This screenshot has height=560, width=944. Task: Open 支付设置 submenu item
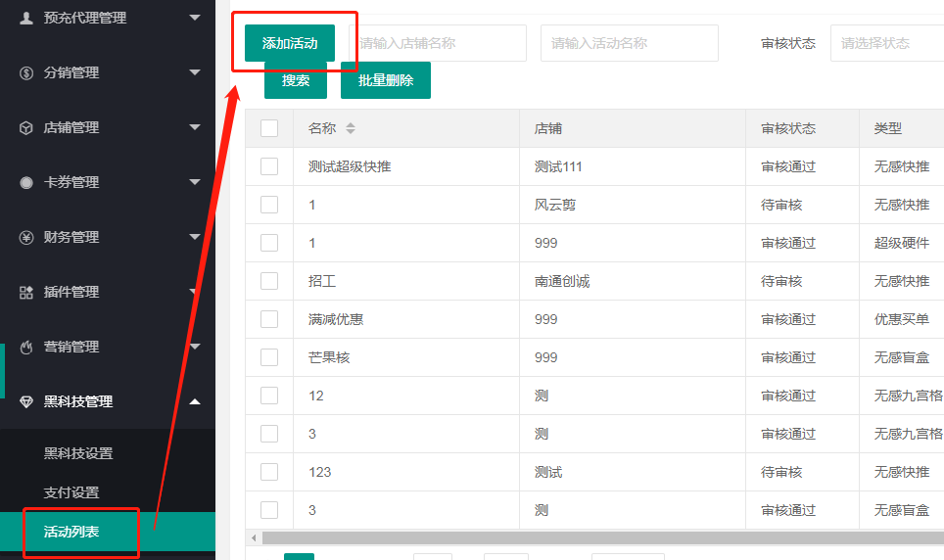coord(71,492)
